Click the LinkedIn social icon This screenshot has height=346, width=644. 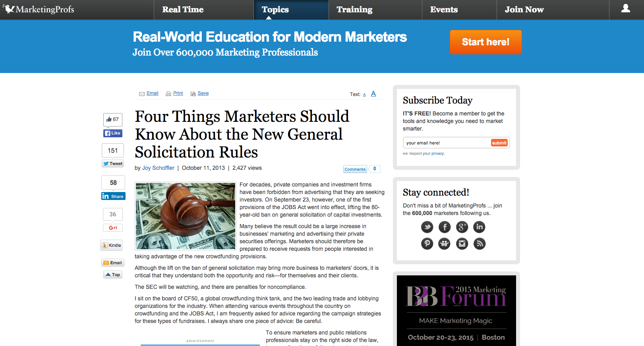click(480, 227)
